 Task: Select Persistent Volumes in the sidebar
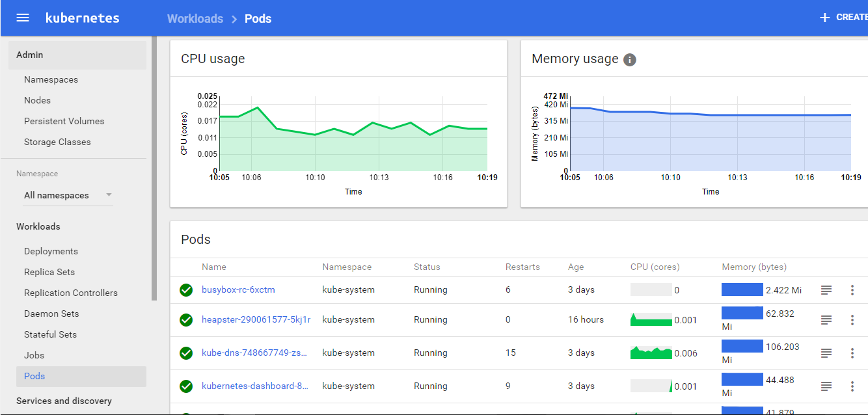(x=64, y=121)
